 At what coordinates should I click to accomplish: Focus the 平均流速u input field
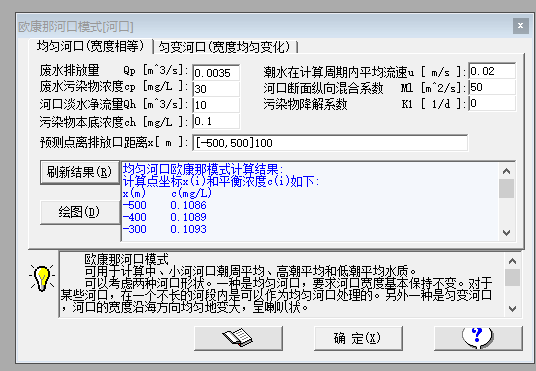[492, 71]
